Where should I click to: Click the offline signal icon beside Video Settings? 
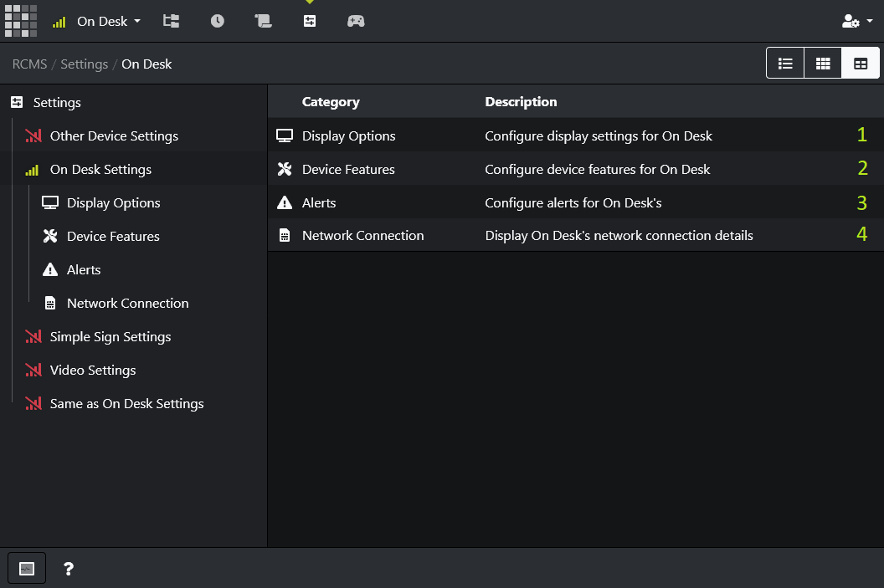pyautogui.click(x=33, y=370)
